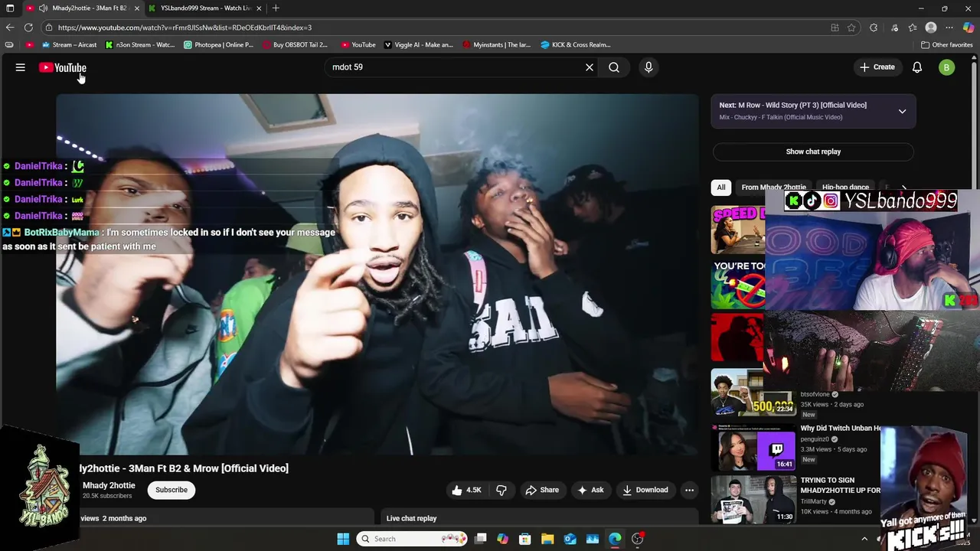Open Buy OBSBOT Tail 2 bookmark
The image size is (980, 551).
tap(295, 44)
